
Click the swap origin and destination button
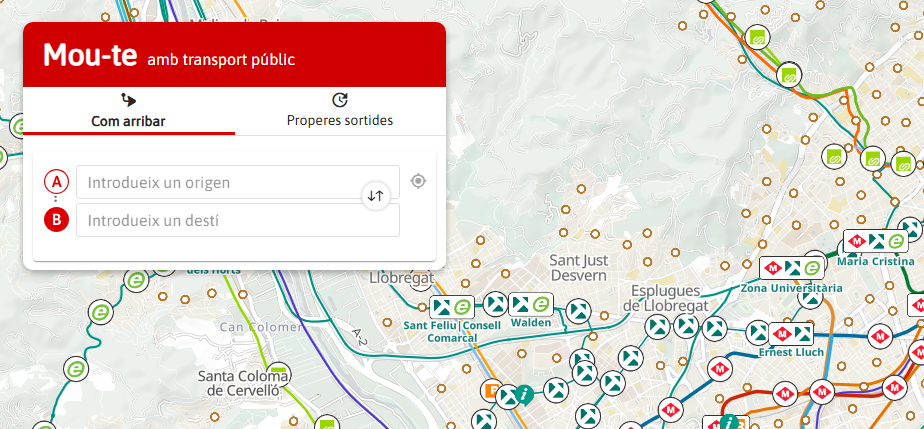click(375, 196)
